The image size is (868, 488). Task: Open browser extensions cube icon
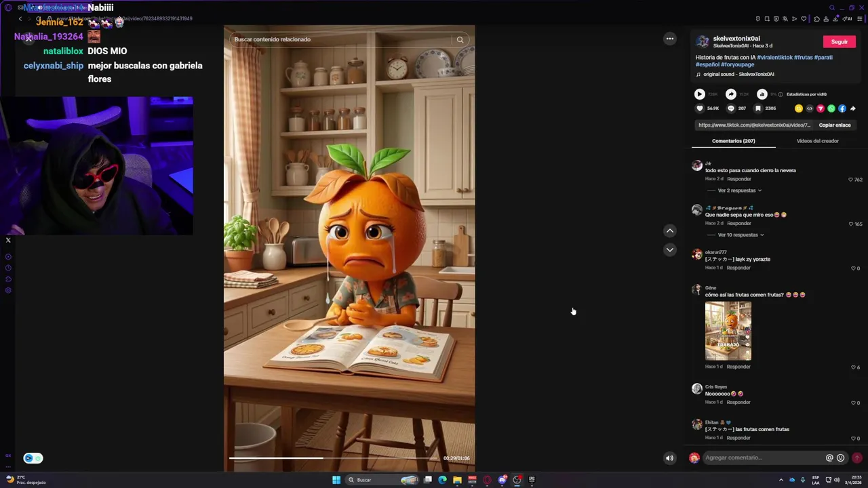816,19
